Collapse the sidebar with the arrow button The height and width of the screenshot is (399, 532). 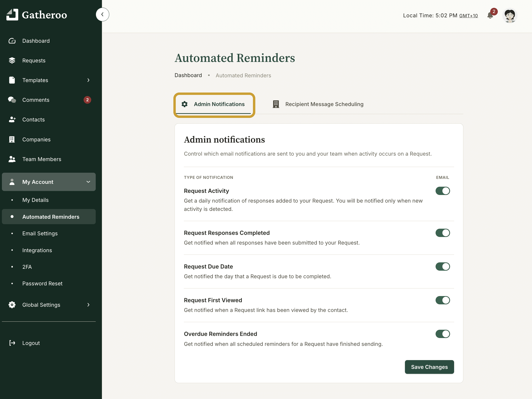click(x=102, y=14)
